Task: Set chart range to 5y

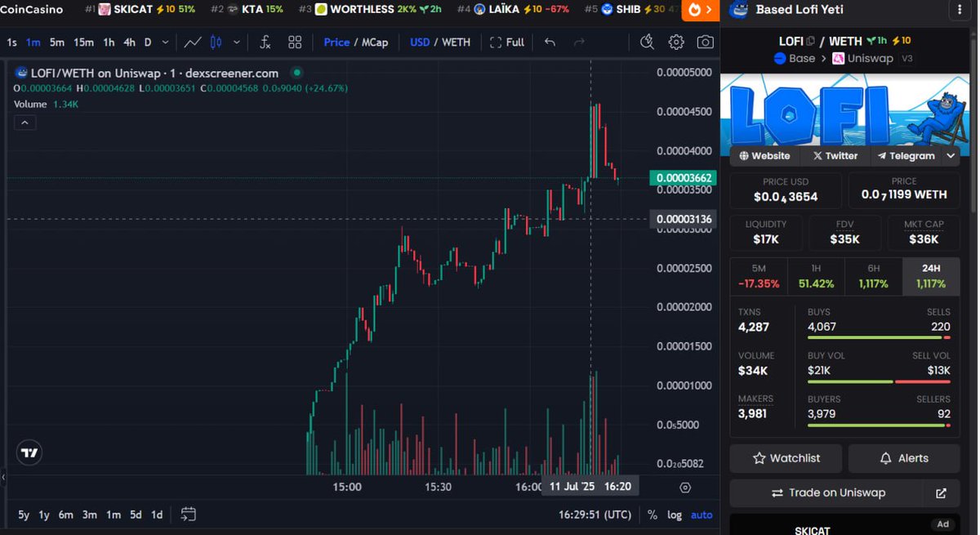Action: click(x=24, y=515)
